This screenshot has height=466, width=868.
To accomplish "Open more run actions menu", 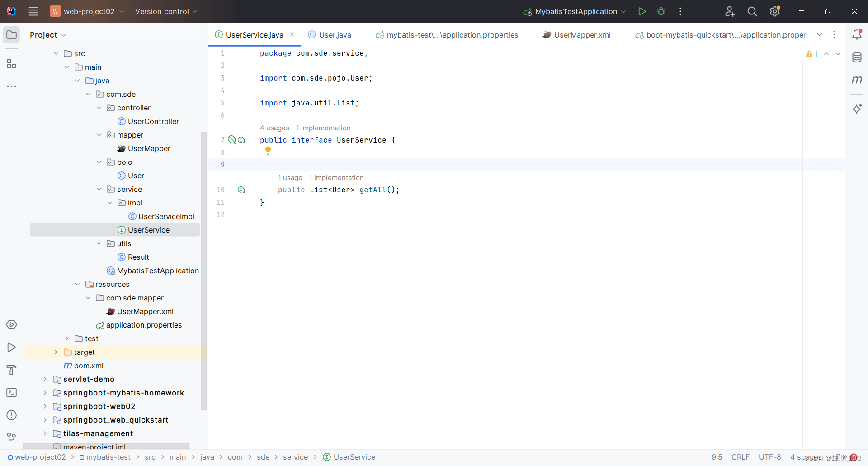I will (680, 11).
